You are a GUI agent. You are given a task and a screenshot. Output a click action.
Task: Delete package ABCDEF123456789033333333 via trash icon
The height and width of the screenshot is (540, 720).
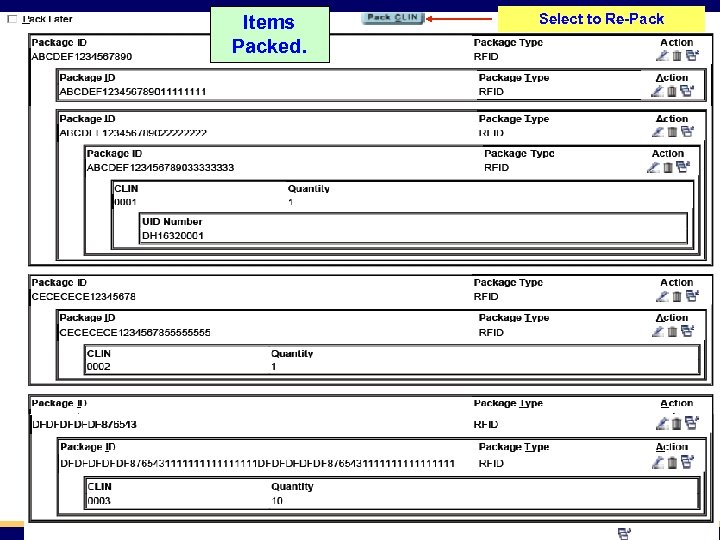[668, 168]
